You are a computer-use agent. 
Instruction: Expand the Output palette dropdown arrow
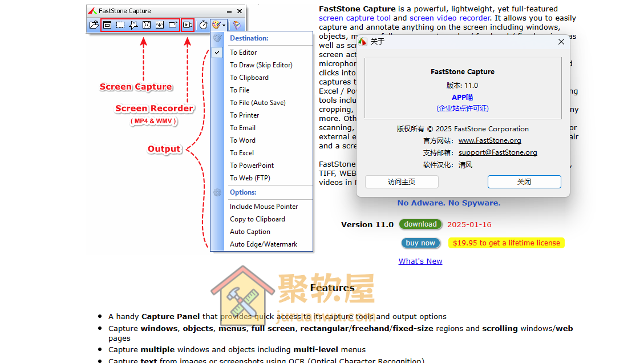tap(225, 25)
